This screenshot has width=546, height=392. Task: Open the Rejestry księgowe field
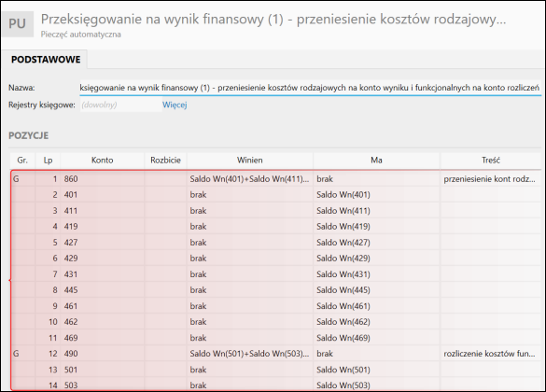(120, 105)
